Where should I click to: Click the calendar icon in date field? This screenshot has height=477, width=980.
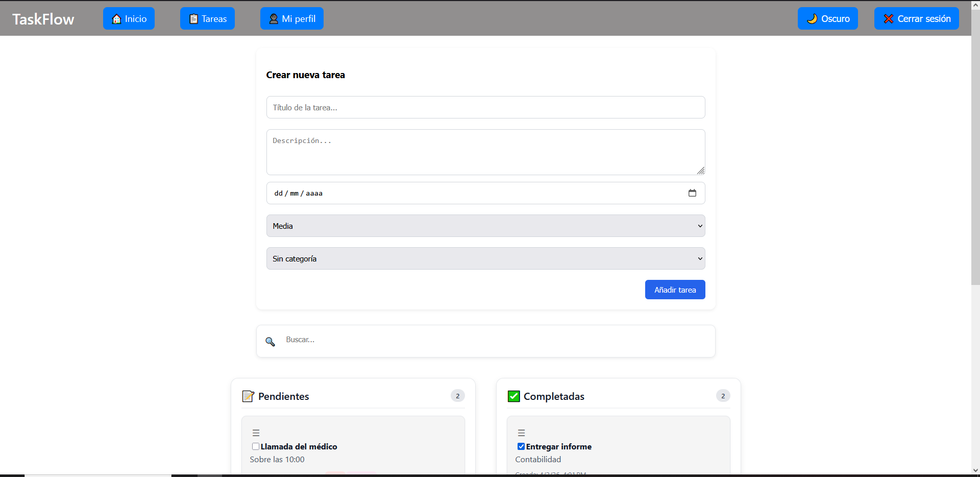(x=692, y=193)
